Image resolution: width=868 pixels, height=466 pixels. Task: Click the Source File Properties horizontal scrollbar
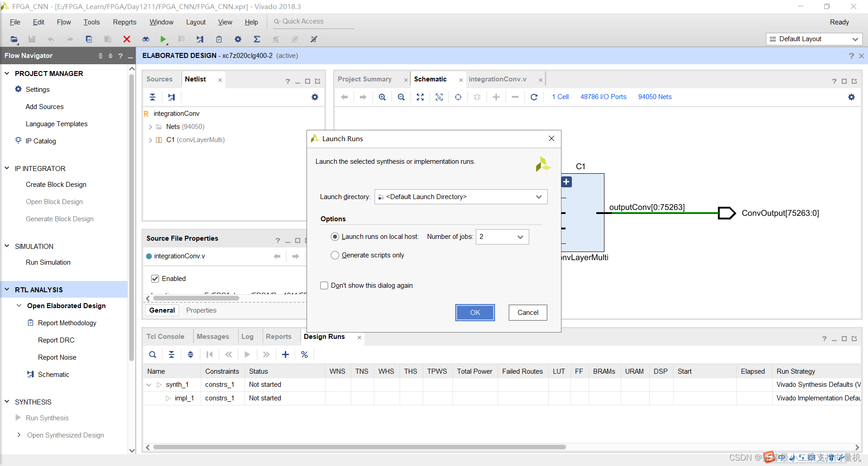point(196,298)
